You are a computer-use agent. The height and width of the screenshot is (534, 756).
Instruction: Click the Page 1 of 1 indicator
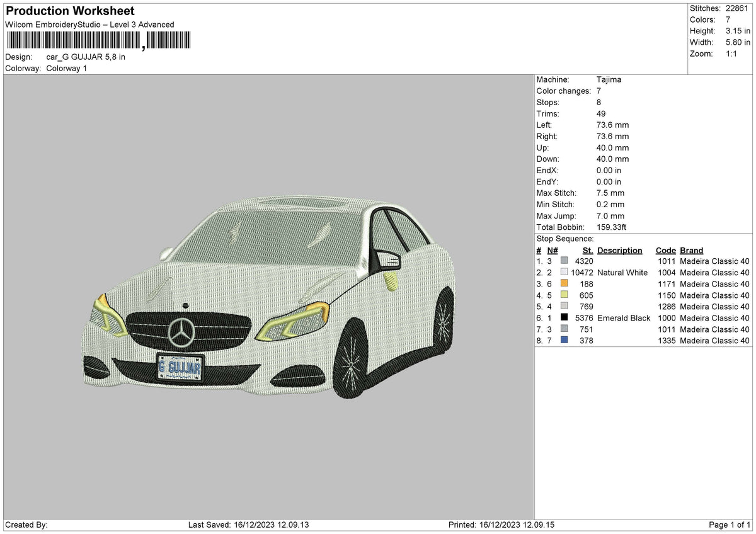[730, 525]
